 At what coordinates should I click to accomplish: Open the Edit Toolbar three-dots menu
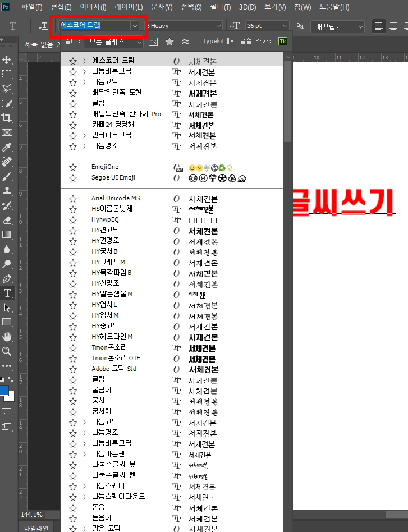click(6, 366)
